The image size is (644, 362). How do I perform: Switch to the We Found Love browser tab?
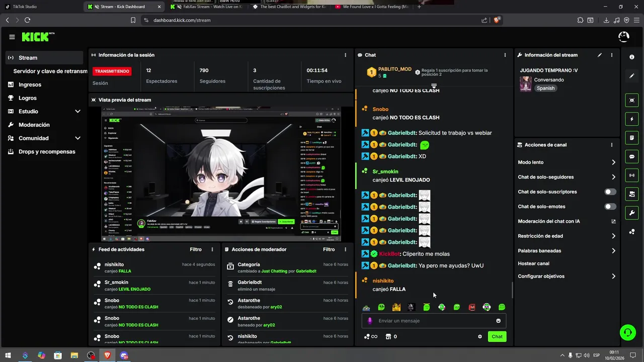371,7
